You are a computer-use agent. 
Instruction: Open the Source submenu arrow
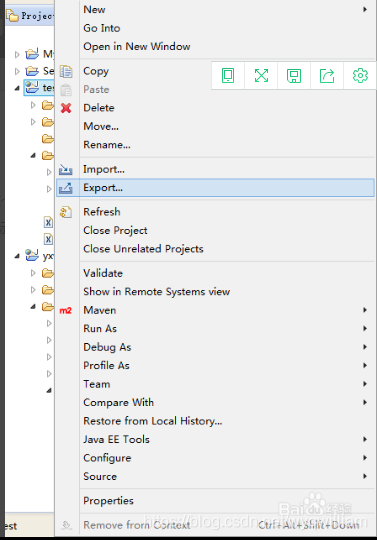point(365,476)
